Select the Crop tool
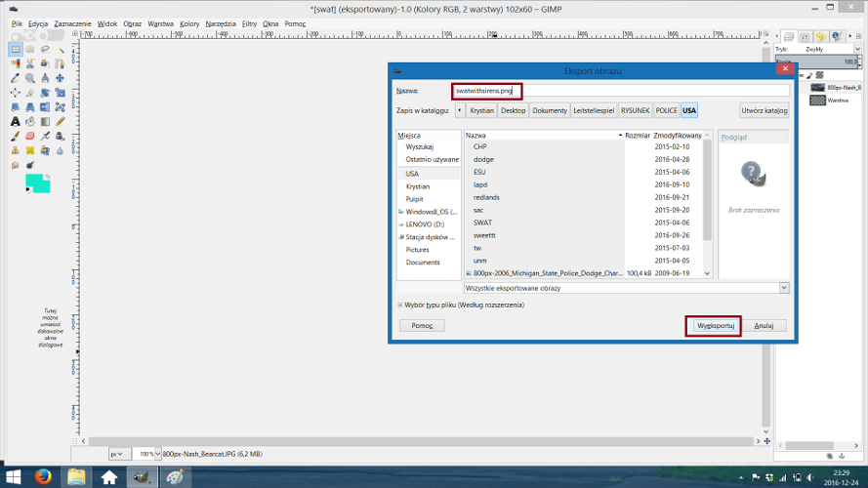This screenshot has width=868, height=488. click(x=30, y=93)
